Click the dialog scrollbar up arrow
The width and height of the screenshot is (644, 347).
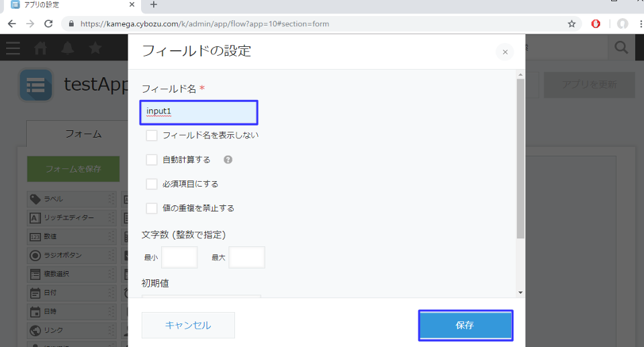click(520, 75)
